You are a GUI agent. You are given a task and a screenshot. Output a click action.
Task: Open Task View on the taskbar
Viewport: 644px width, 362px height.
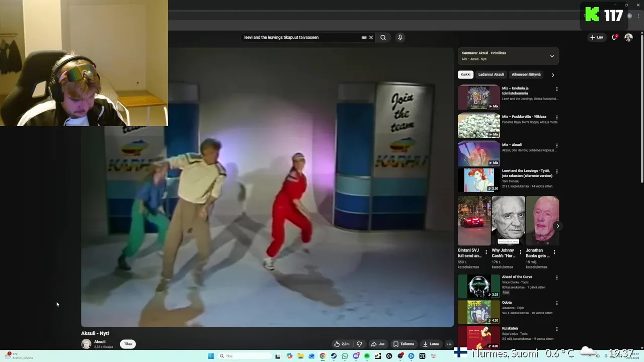click(x=278, y=356)
